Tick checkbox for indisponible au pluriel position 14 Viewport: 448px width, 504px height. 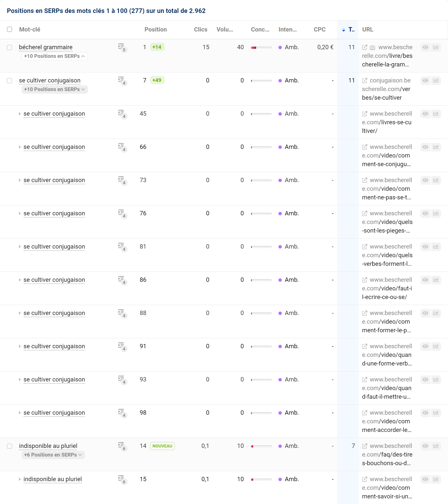pyautogui.click(x=10, y=446)
